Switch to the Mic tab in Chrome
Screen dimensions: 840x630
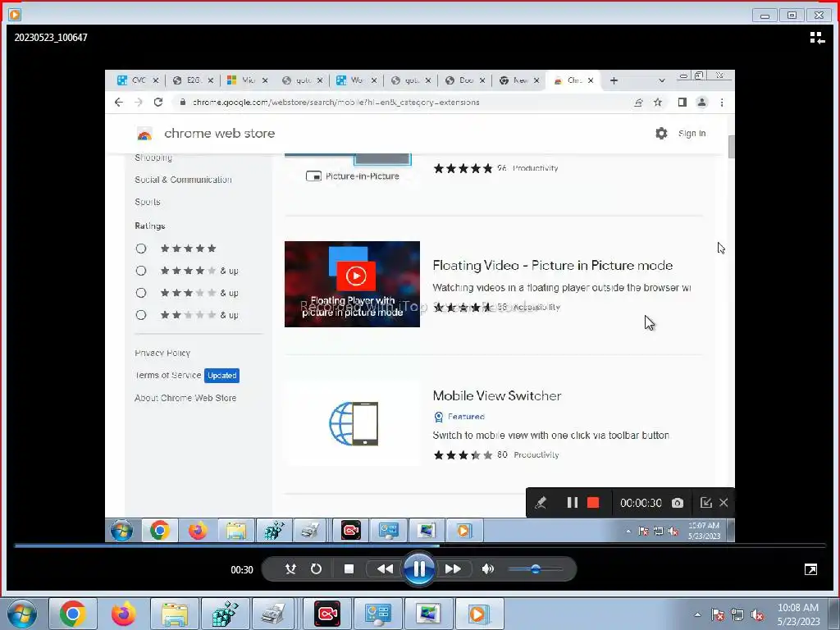(x=248, y=80)
